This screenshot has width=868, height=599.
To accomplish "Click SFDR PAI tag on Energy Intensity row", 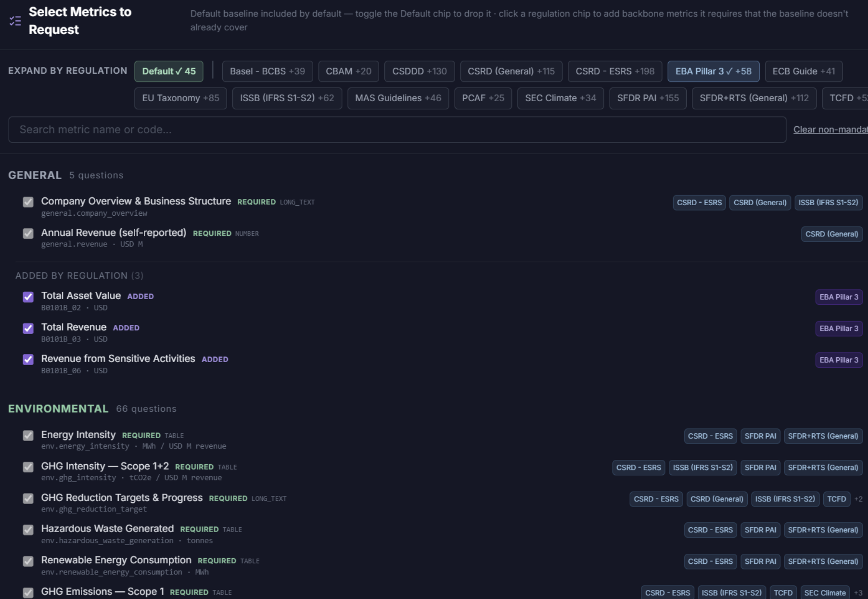I will (x=760, y=436).
